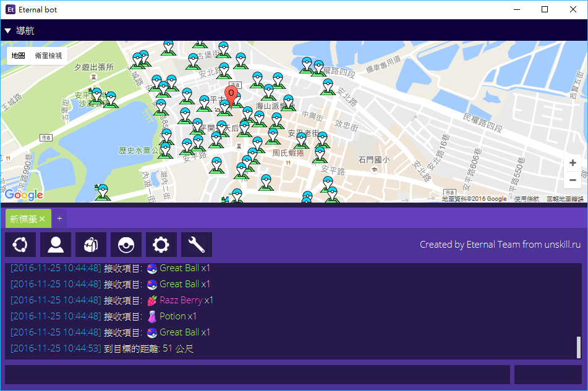Open the backpack inventory icon
Screen dimensions: 588x391
[91, 245]
